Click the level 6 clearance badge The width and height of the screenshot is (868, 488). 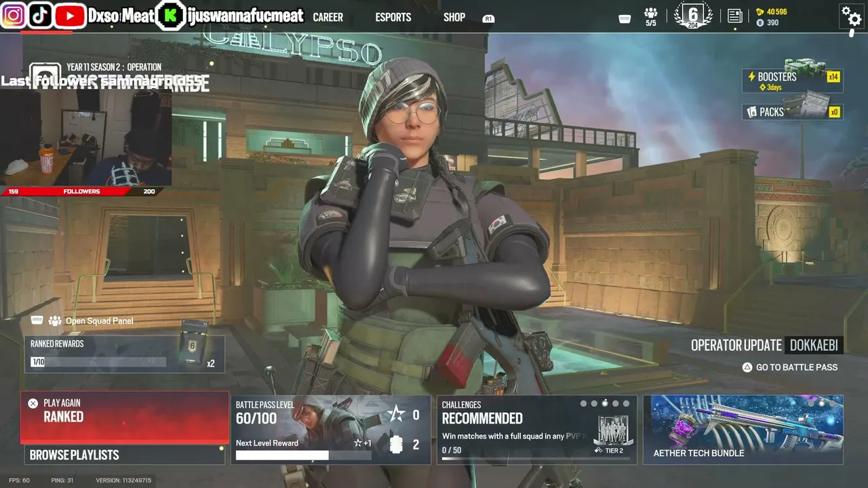point(692,16)
